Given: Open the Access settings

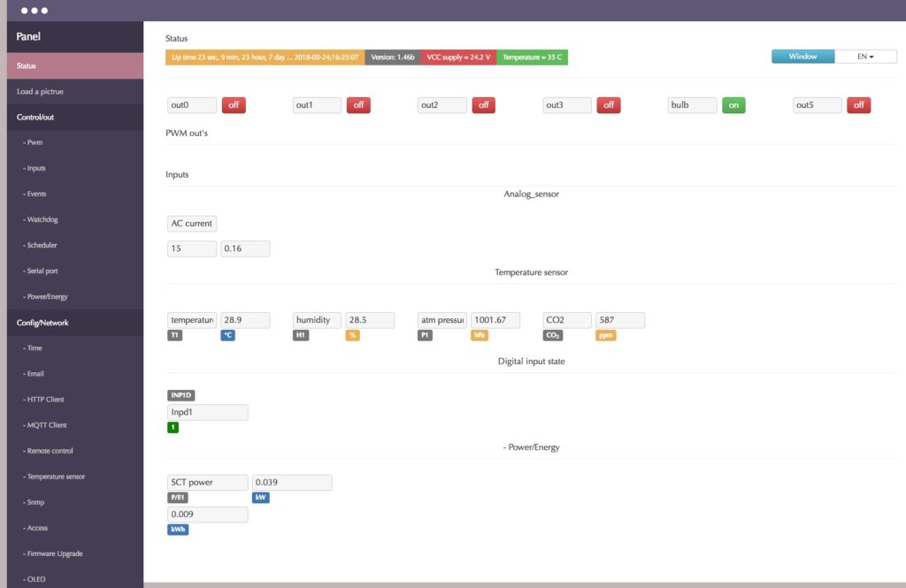Looking at the screenshot, I should (75, 528).
